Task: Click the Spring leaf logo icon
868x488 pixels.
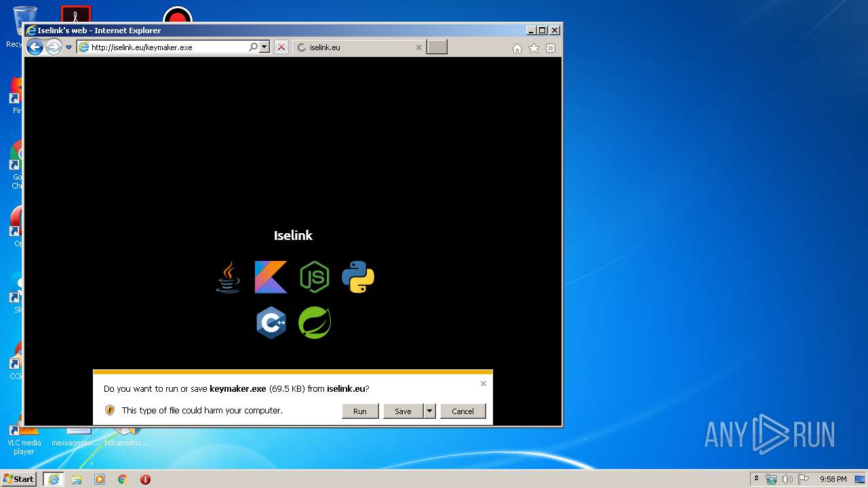Action: click(315, 323)
